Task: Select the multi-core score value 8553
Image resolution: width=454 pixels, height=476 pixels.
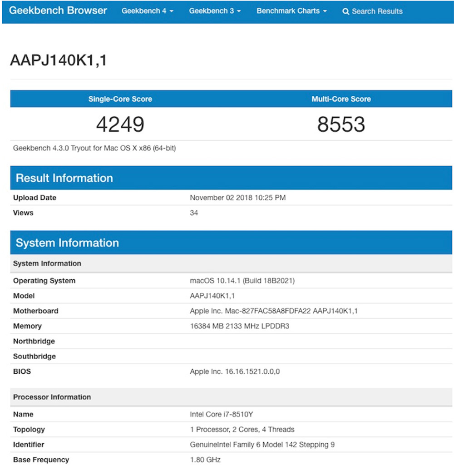Action: 341,124
